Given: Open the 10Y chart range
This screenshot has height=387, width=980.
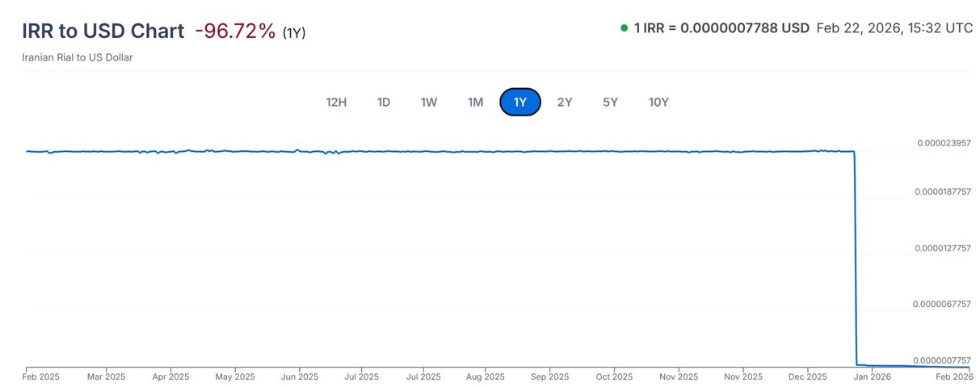Looking at the screenshot, I should coord(658,102).
